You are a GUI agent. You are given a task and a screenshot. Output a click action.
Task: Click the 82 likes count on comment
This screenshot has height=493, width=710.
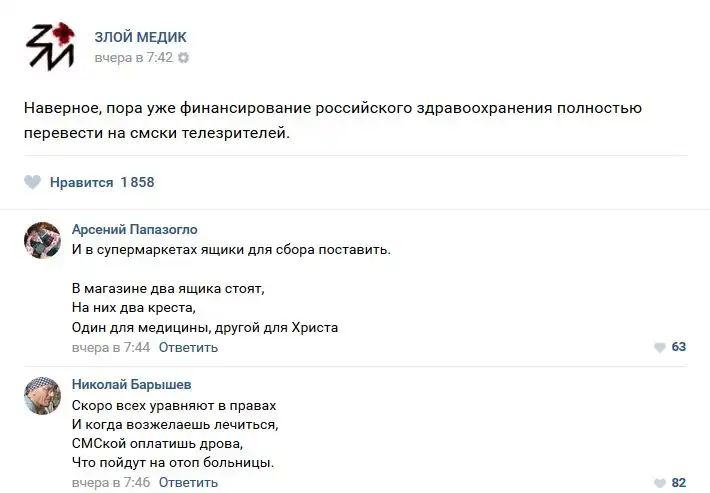coord(678,483)
